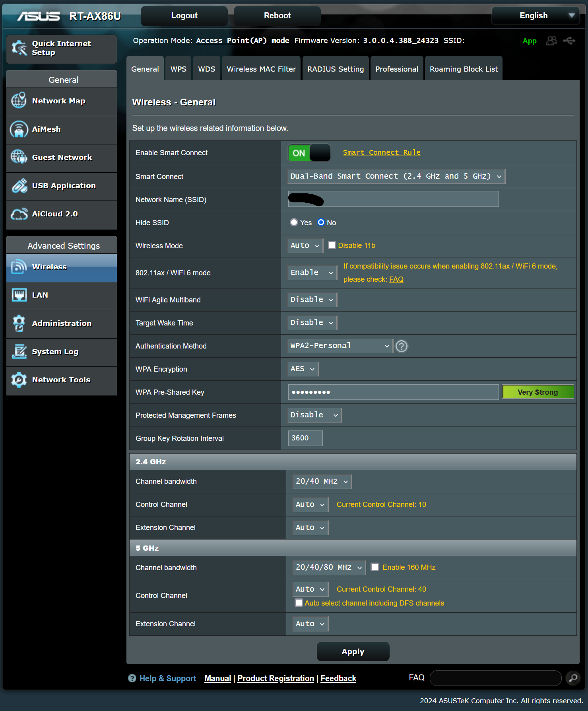Select Yes for Hide SSID
This screenshot has width=588, height=711.
[294, 222]
